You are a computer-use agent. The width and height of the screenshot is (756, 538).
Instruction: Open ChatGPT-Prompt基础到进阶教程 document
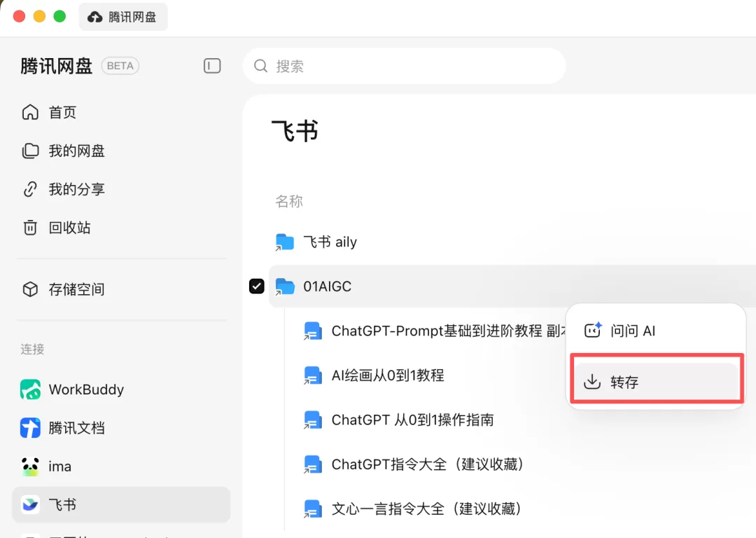click(448, 331)
